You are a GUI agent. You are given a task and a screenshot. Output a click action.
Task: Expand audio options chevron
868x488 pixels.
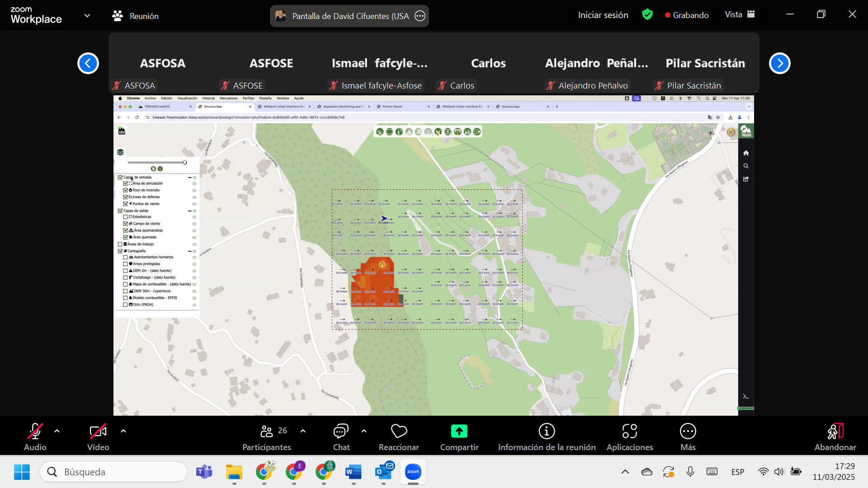click(57, 431)
